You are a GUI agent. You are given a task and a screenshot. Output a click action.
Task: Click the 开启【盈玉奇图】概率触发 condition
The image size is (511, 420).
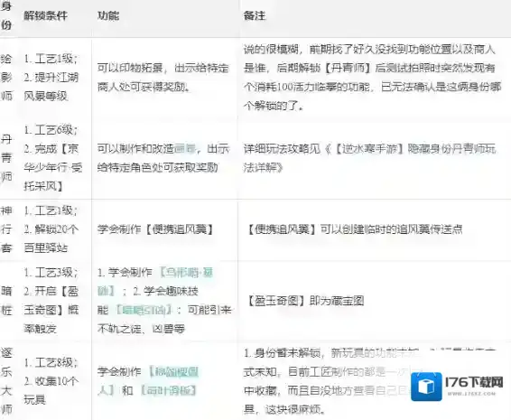(51, 310)
